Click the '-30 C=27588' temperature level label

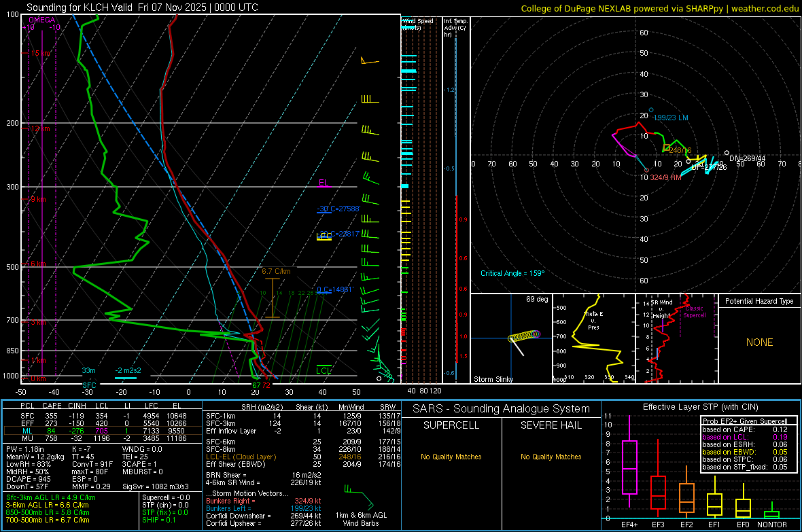[x=338, y=209]
